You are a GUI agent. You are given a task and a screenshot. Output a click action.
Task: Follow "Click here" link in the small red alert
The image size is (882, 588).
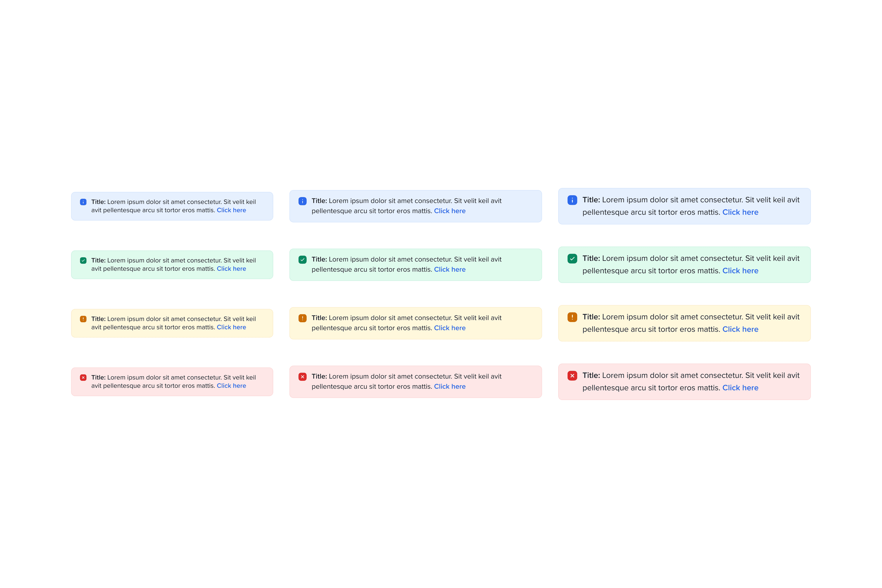click(231, 386)
